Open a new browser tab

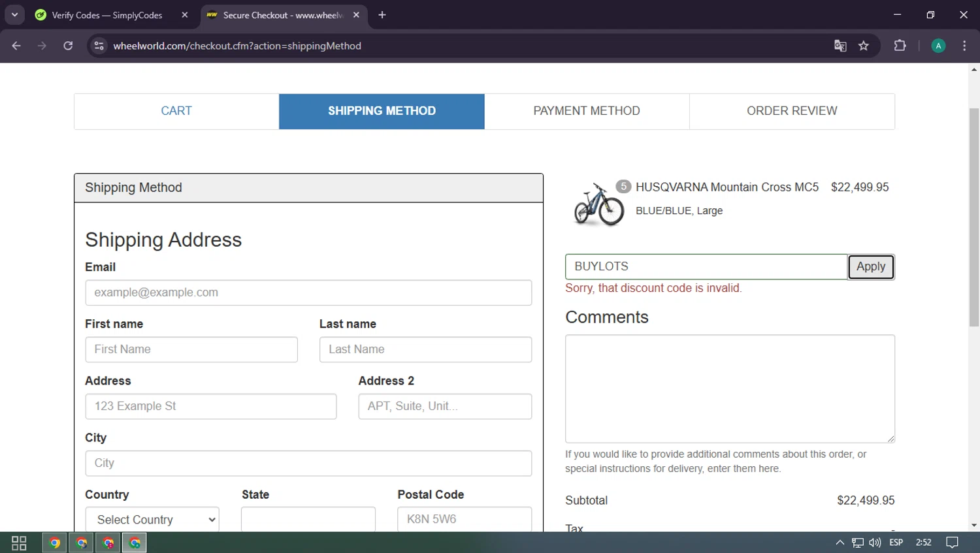382,15
